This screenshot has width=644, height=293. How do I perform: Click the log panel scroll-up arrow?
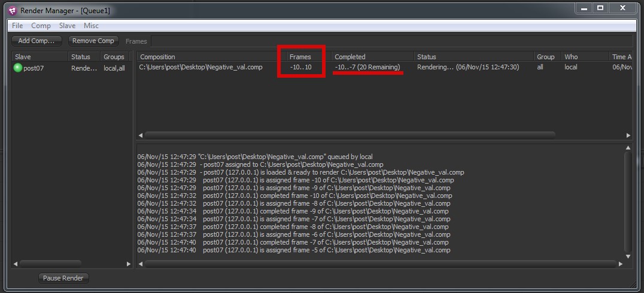[628, 147]
